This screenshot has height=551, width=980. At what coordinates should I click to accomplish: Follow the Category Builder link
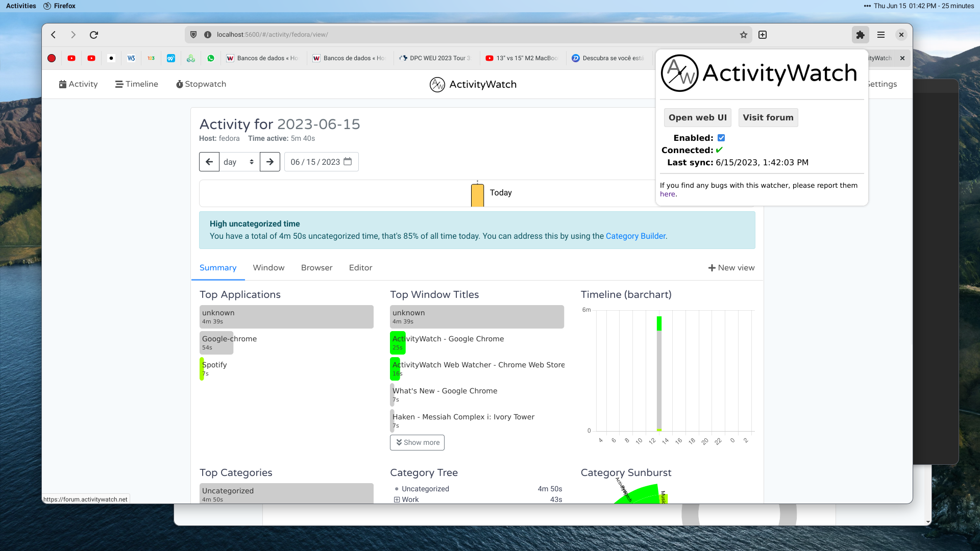click(x=635, y=236)
